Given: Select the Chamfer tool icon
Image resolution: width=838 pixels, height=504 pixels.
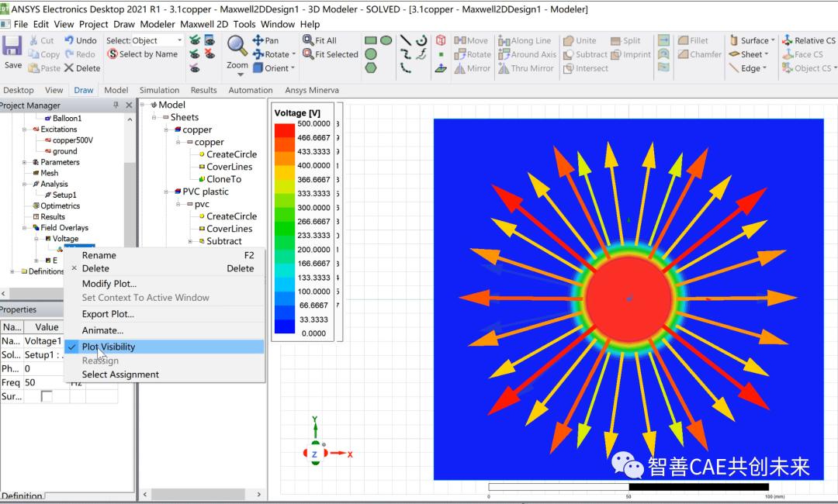Looking at the screenshot, I should [x=683, y=54].
